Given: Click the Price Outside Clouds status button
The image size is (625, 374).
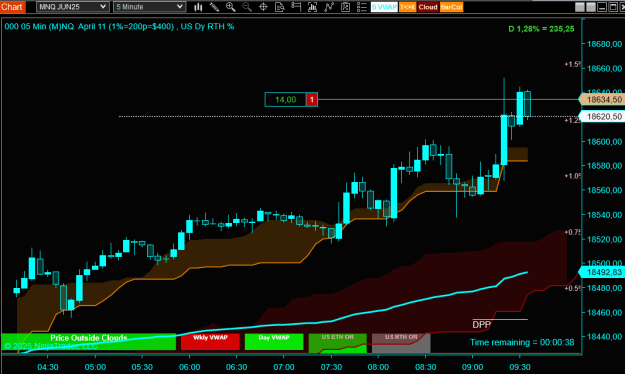Looking at the screenshot, I should click(88, 342).
